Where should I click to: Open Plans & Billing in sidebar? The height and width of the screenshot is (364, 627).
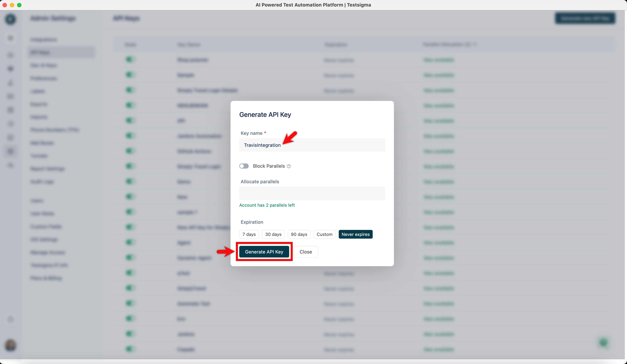[x=46, y=278]
